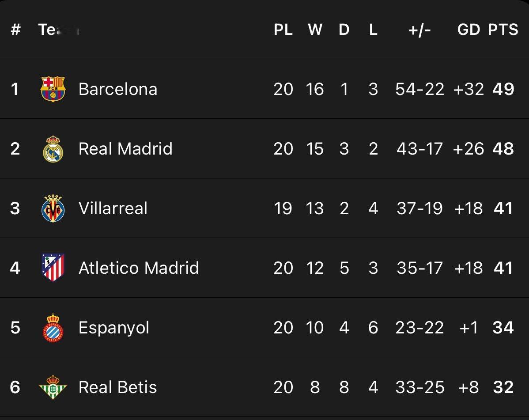Click the Villarreal club crest

click(x=53, y=208)
